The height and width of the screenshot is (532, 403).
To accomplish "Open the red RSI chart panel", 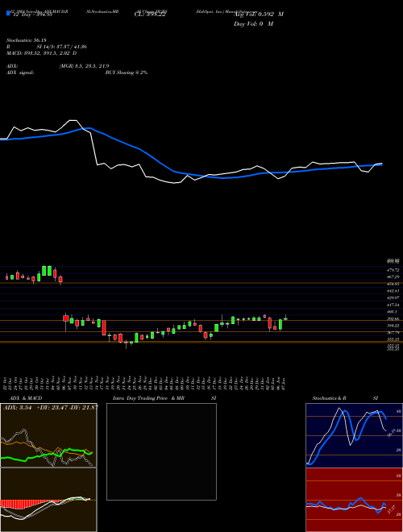I will point(354,500).
